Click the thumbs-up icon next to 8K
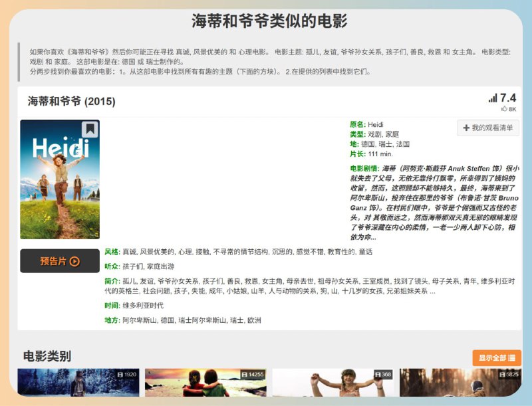The width and height of the screenshot is (532, 406). coord(504,109)
